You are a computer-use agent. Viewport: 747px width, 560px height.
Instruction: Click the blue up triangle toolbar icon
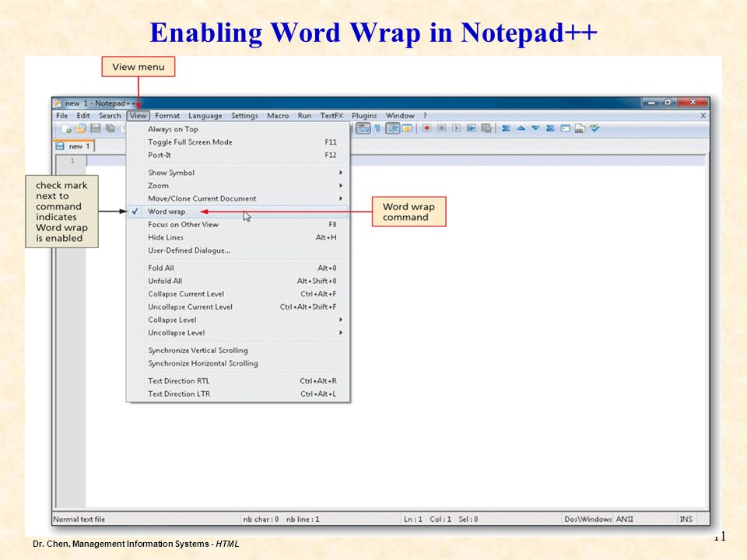[x=521, y=128]
